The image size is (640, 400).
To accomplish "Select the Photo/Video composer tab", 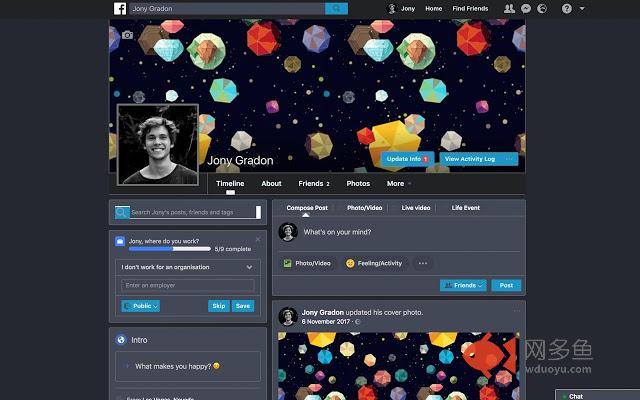I will coord(364,208).
